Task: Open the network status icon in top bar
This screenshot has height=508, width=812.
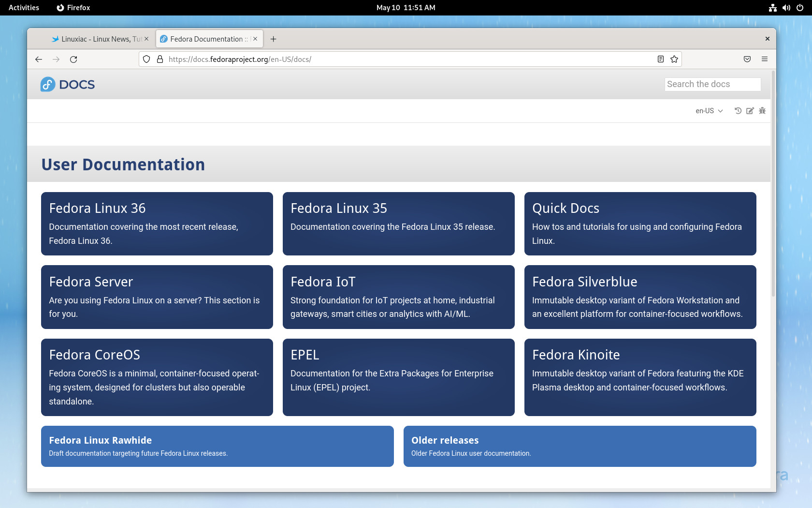Action: pos(773,8)
